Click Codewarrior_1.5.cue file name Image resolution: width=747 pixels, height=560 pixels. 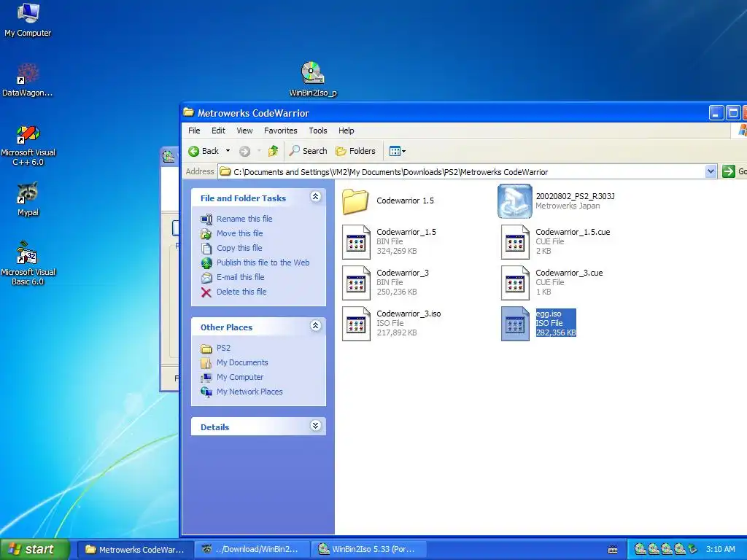pos(573,232)
